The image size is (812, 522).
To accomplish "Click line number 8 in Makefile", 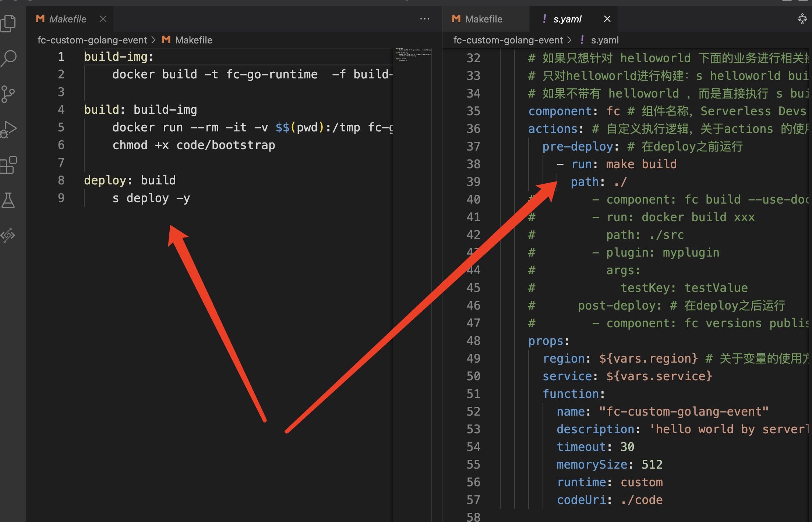I will click(61, 180).
